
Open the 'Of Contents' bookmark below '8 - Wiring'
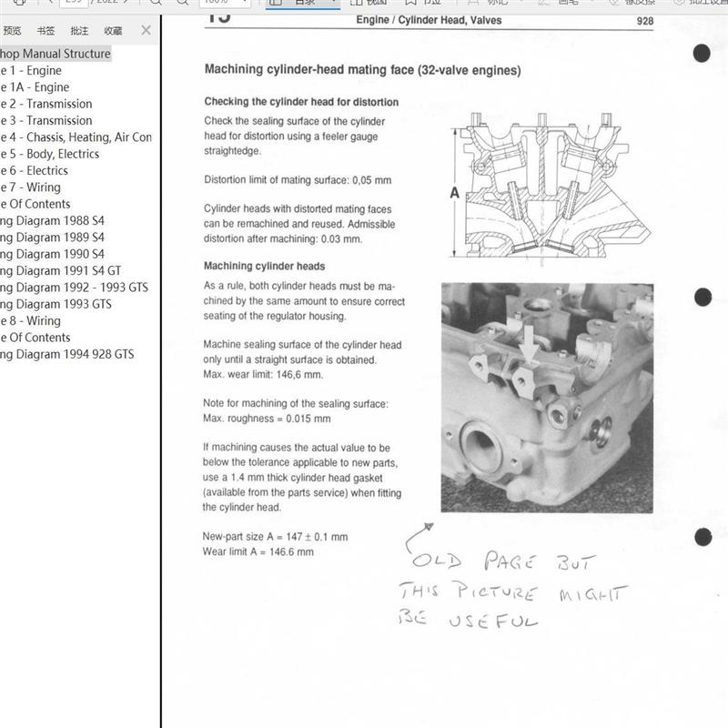(x=35, y=338)
